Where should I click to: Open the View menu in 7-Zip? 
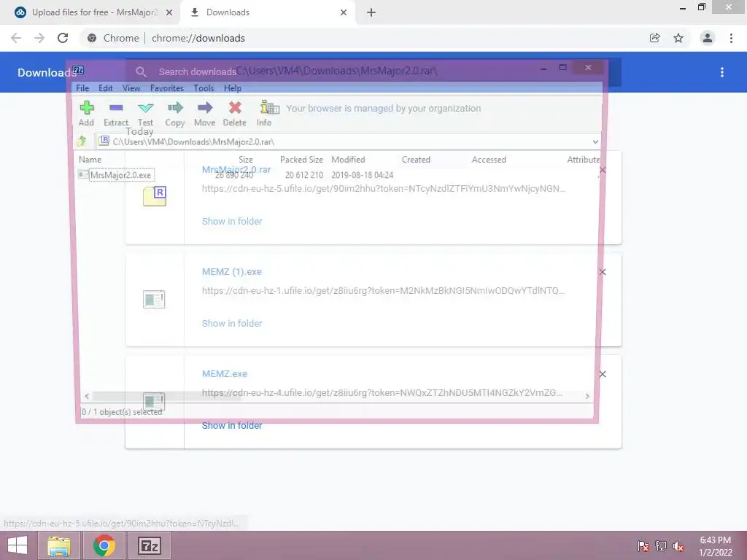pos(131,88)
